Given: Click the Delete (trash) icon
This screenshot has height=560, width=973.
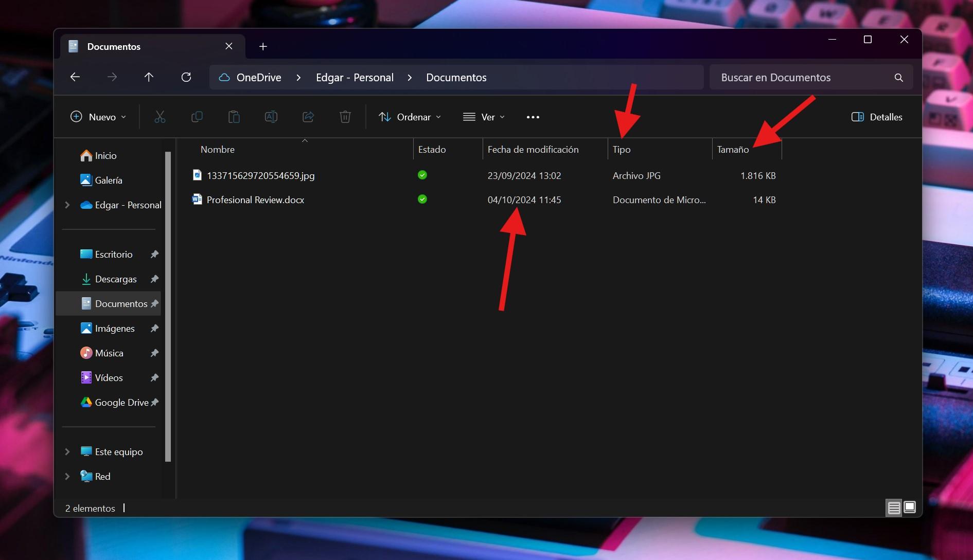Looking at the screenshot, I should point(345,117).
